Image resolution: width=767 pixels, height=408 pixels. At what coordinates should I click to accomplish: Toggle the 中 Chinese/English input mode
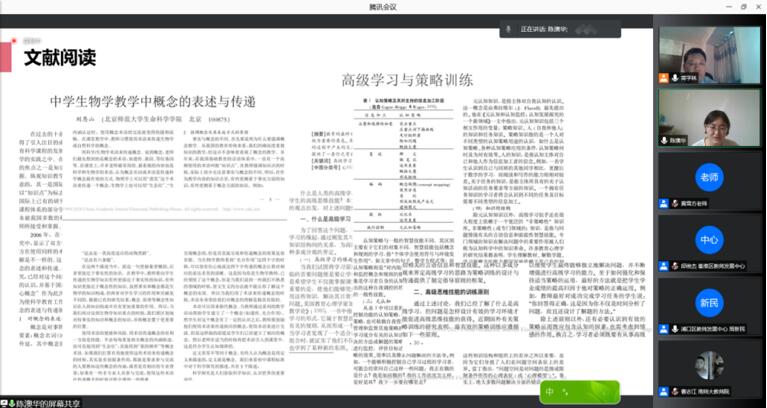click(549, 392)
